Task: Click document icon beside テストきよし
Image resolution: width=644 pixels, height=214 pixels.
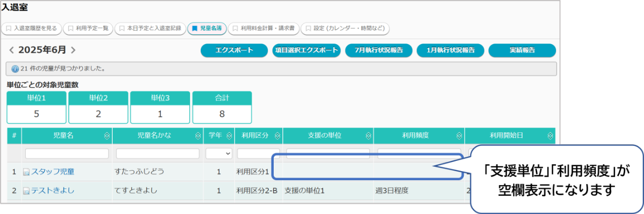Action: pyautogui.click(x=26, y=191)
